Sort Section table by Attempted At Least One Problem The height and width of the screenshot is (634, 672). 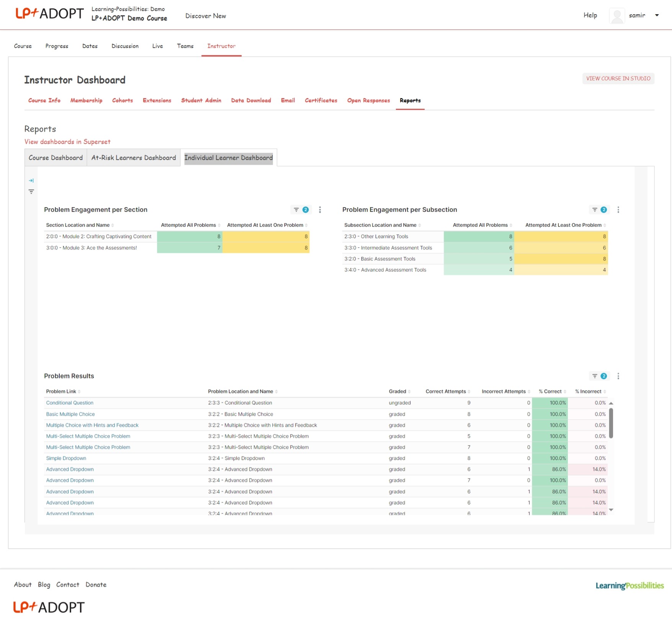point(267,225)
